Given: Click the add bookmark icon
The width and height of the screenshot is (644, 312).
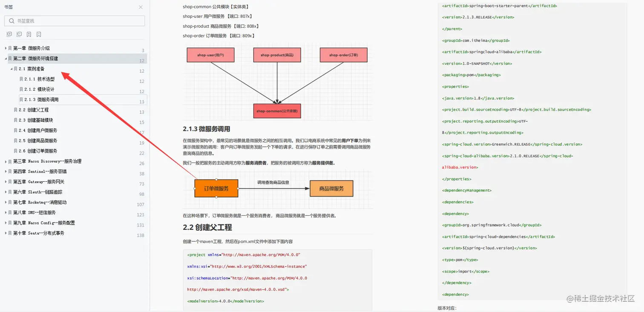Looking at the screenshot, I should point(29,34).
